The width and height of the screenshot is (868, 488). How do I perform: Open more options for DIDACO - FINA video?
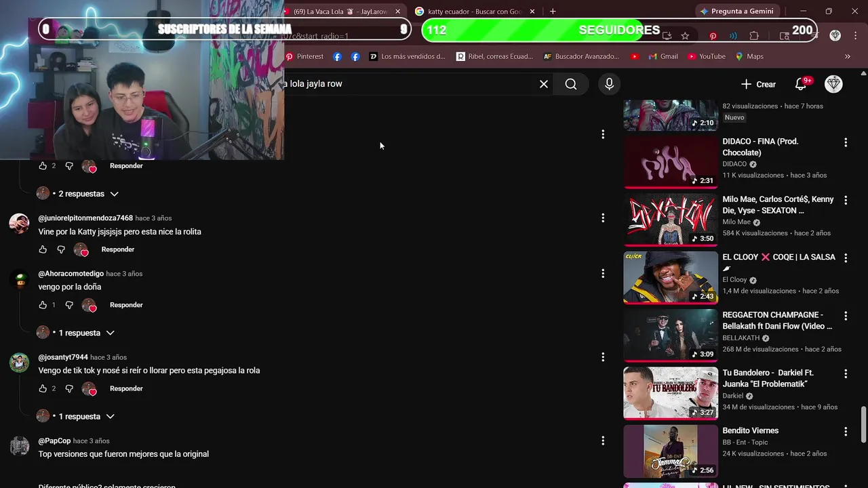pos(846,142)
